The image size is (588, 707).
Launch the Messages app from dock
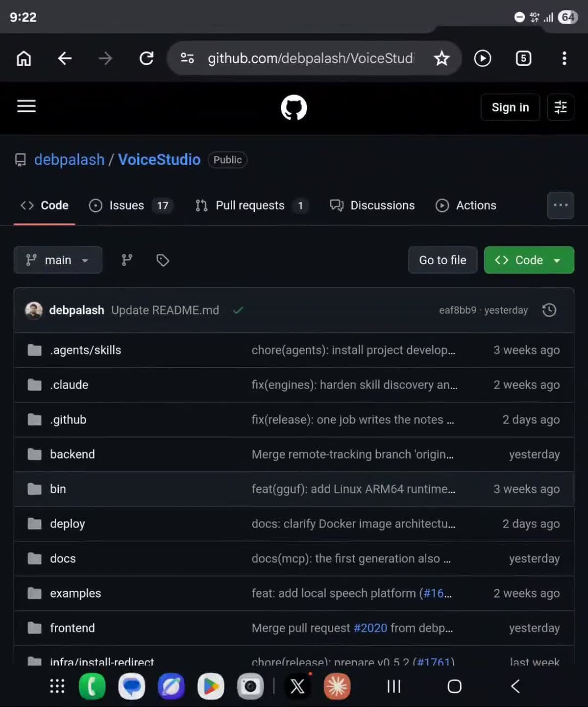tap(132, 686)
